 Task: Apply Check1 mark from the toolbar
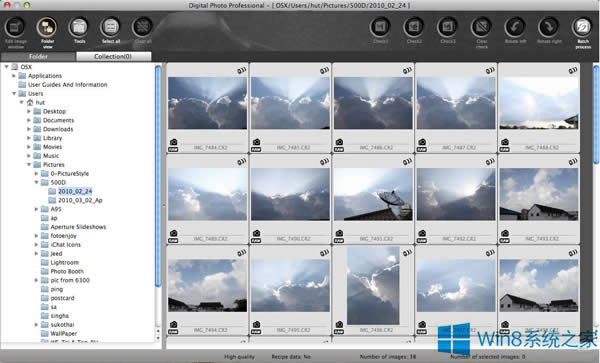point(380,28)
